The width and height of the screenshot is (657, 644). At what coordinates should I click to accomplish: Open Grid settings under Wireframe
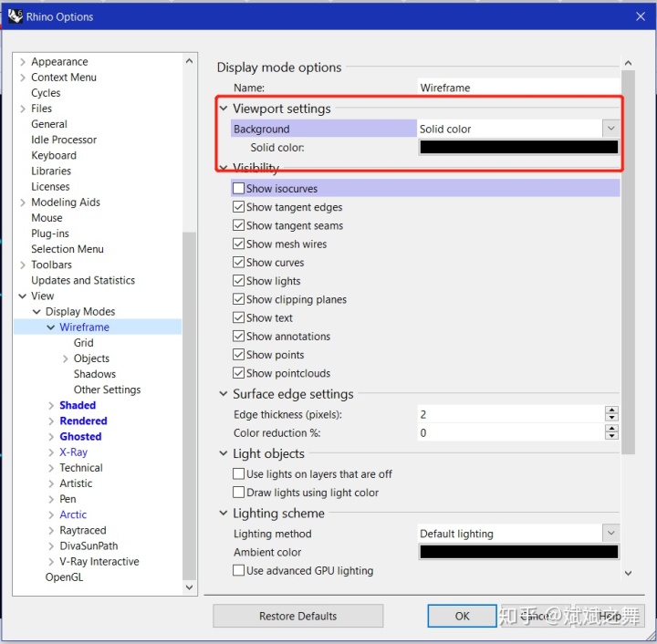(x=83, y=342)
